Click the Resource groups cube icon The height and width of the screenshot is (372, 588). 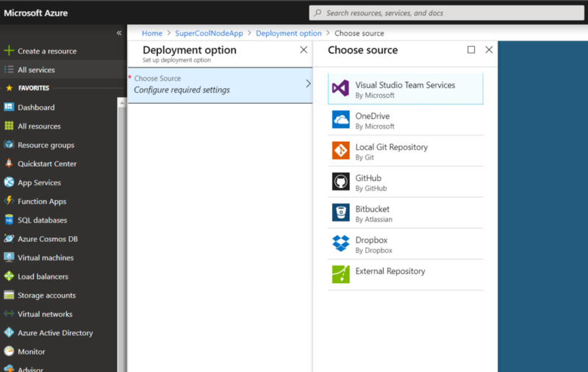click(x=9, y=144)
